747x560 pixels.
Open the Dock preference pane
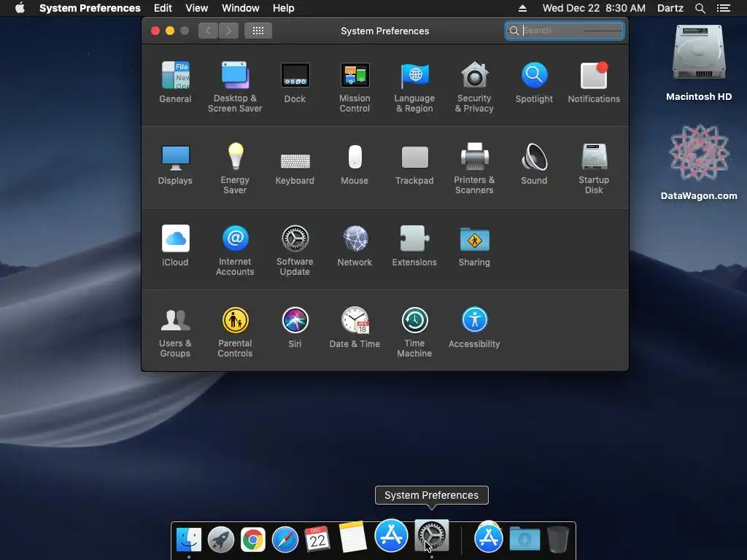pyautogui.click(x=295, y=82)
